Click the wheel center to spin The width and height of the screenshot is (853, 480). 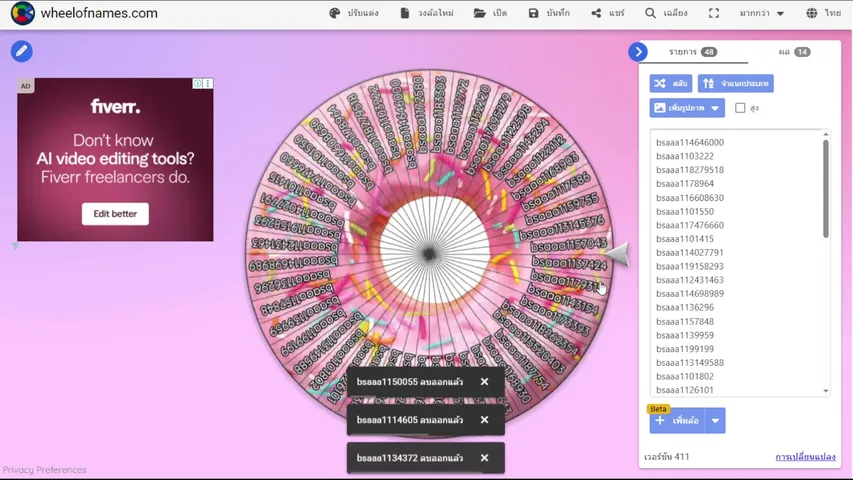coord(430,253)
